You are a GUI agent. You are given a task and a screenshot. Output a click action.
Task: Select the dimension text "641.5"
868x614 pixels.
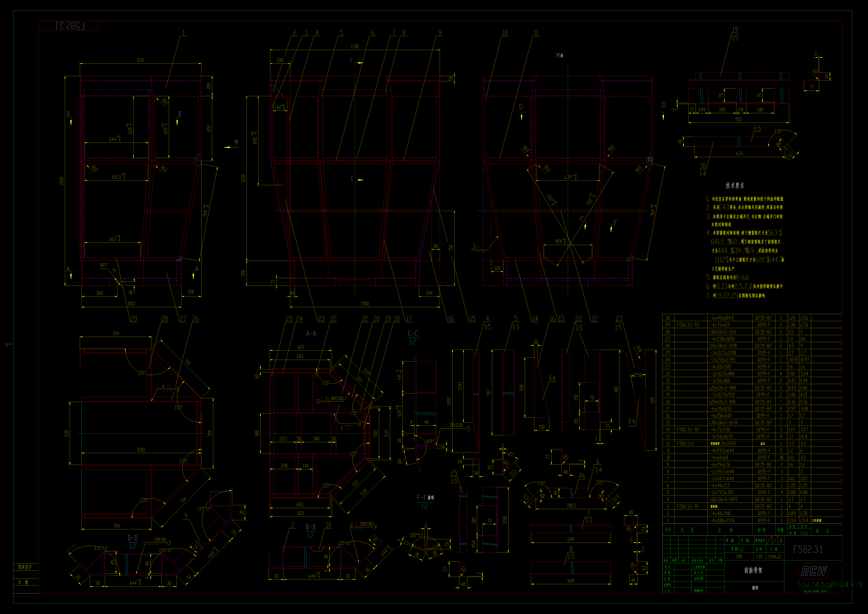point(116,177)
